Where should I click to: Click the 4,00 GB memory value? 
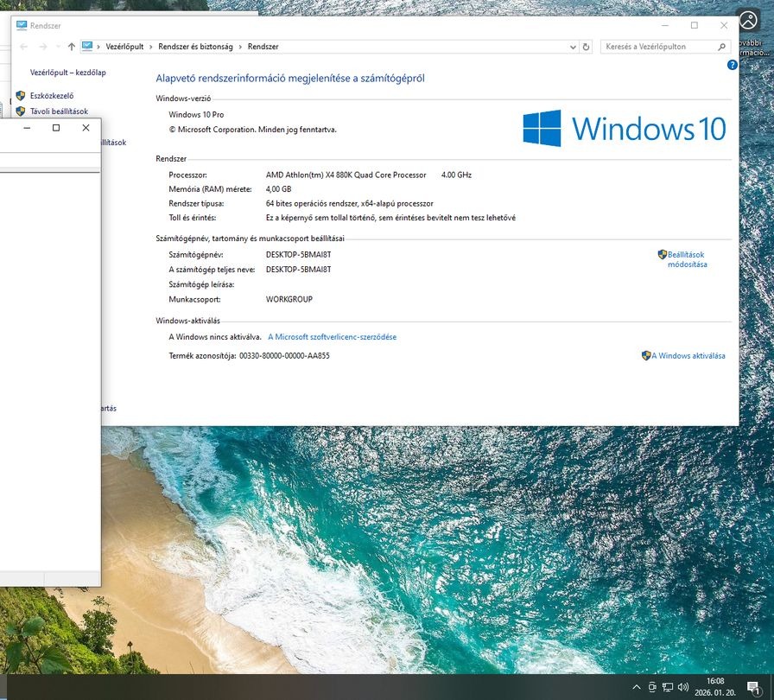pyautogui.click(x=278, y=189)
